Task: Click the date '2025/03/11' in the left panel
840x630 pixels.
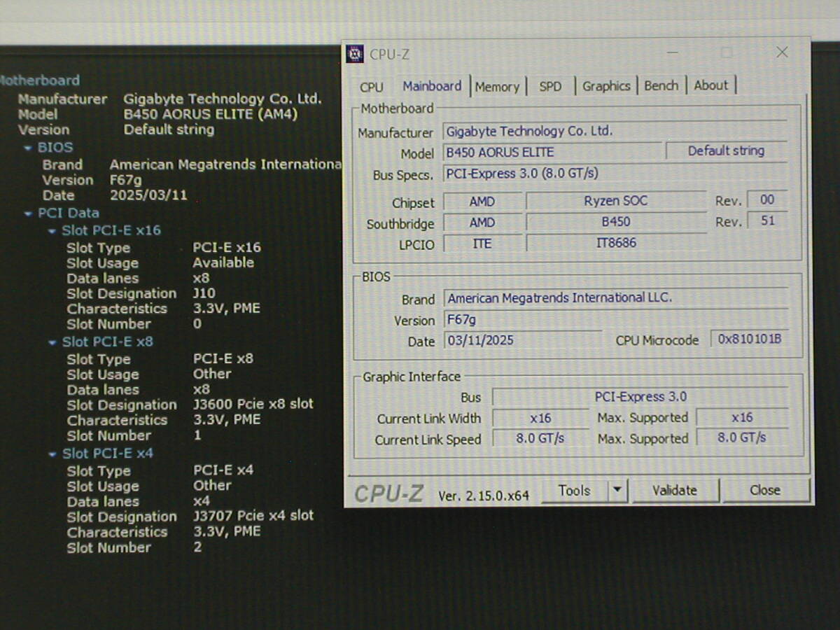Action: (148, 195)
